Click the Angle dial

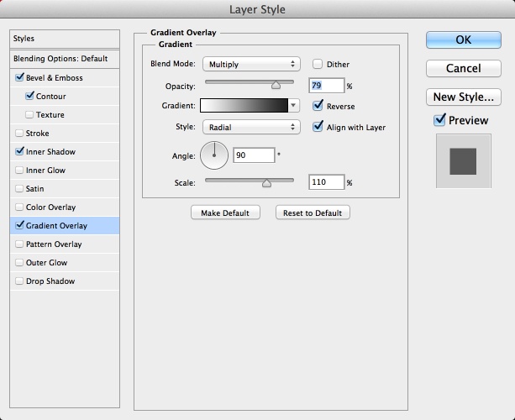point(214,155)
